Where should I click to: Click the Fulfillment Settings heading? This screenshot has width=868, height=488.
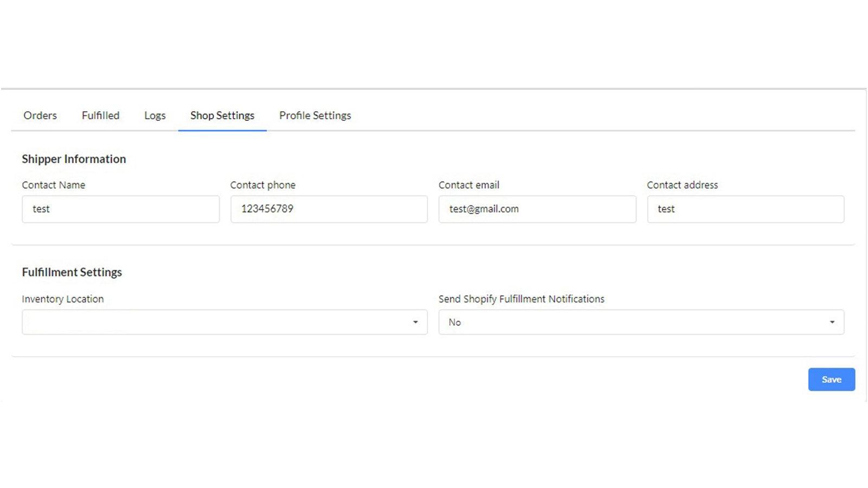(72, 272)
